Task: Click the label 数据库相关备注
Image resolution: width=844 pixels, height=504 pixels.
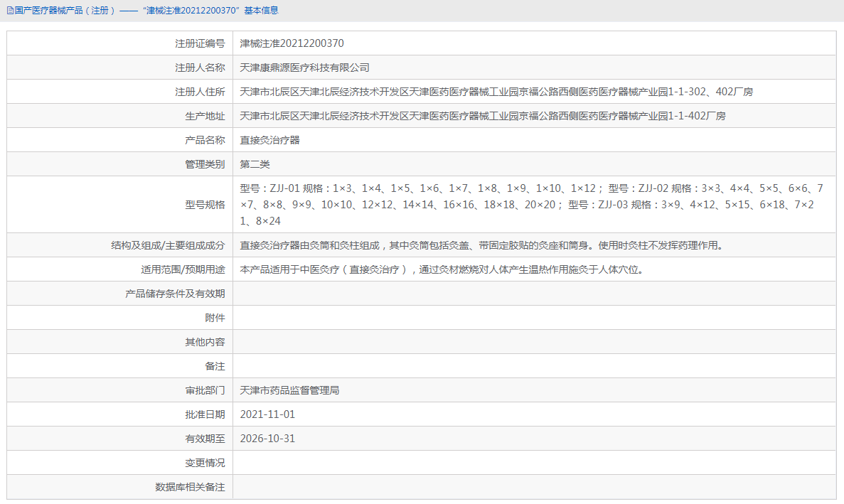Action: (190, 488)
